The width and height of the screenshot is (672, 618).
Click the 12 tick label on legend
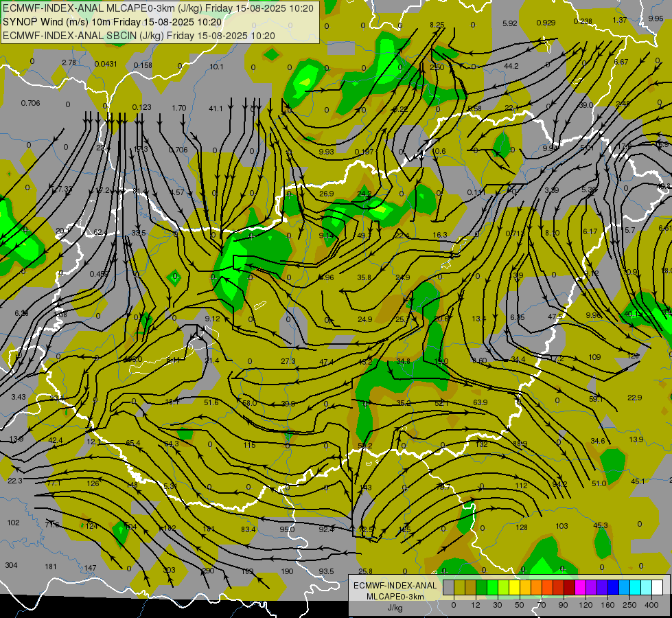point(475,605)
